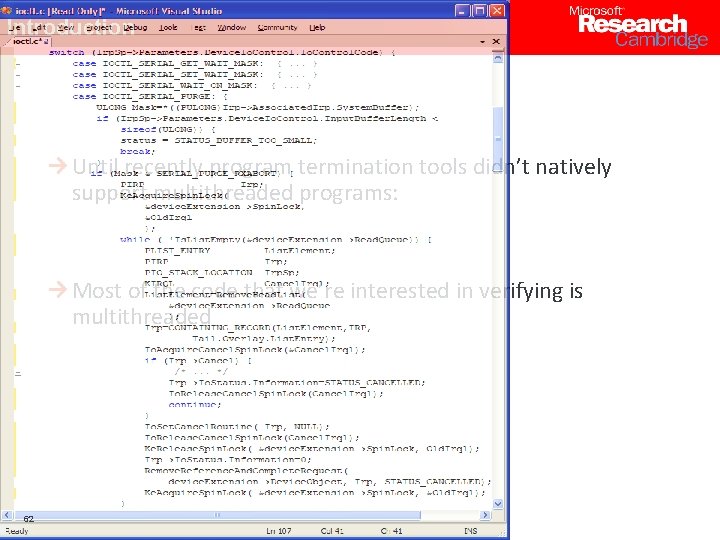Minimize the Visual Studio window

(x=462, y=11)
